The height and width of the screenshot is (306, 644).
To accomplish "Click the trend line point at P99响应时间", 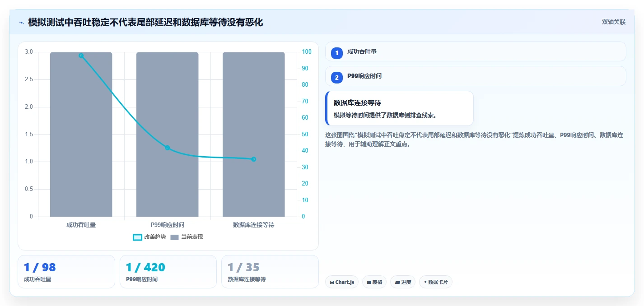I will [x=168, y=148].
